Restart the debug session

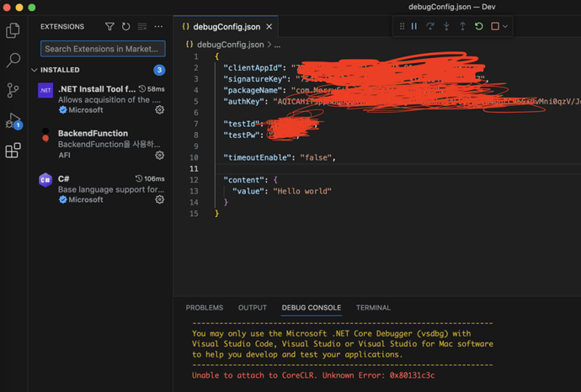[479, 26]
